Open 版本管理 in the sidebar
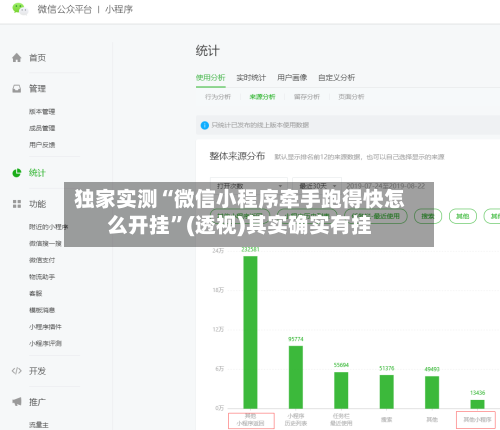 (x=42, y=112)
